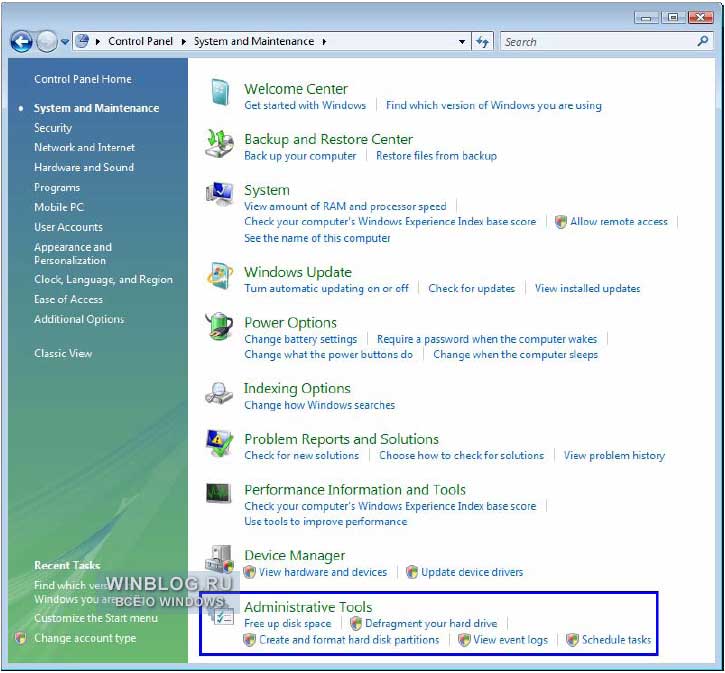
Task: Click System and Maintenance breadcrumb in address bar
Action: tap(254, 41)
